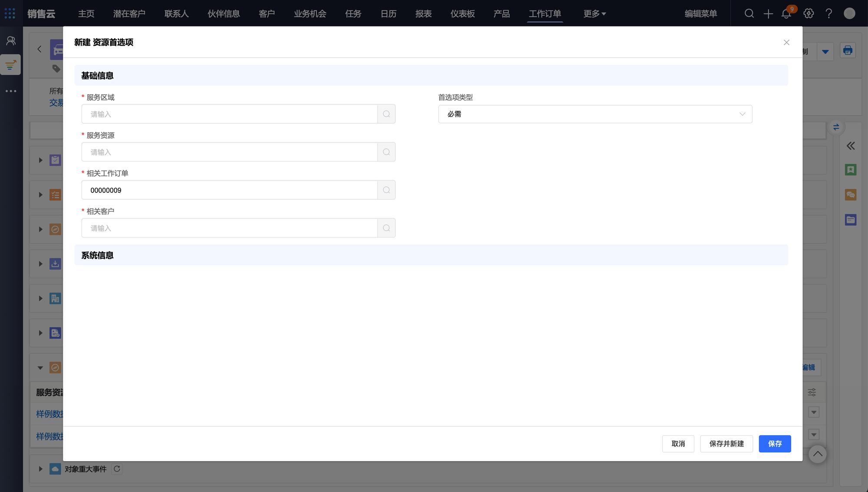Click the lookup icon for 相关客户 field

[x=386, y=228]
